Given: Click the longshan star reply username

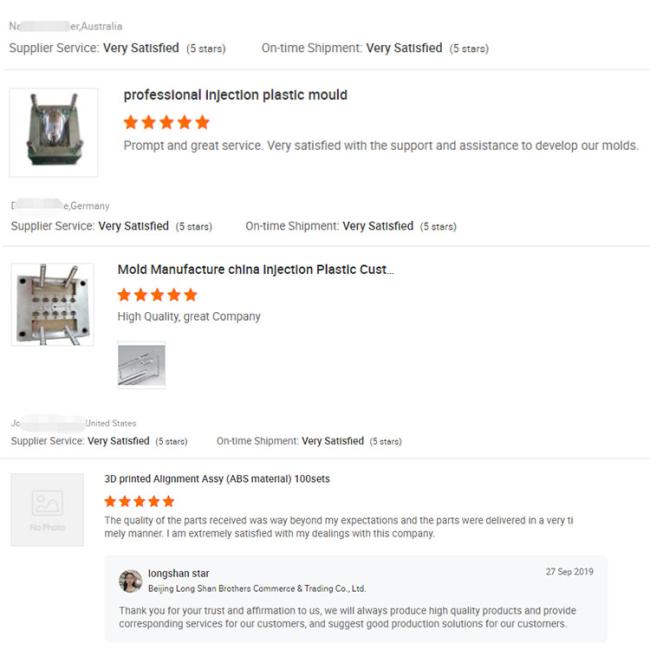Looking at the screenshot, I should click(179, 573).
